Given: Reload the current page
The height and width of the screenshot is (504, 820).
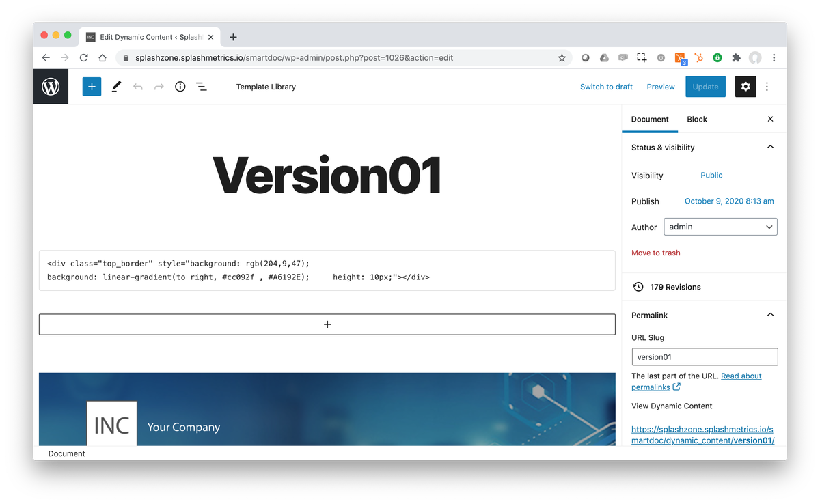Looking at the screenshot, I should click(83, 58).
